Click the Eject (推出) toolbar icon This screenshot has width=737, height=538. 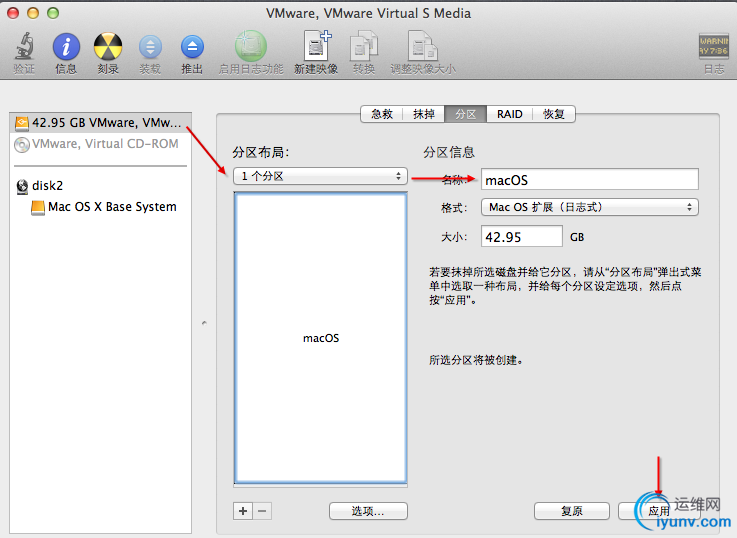pyautogui.click(x=192, y=47)
